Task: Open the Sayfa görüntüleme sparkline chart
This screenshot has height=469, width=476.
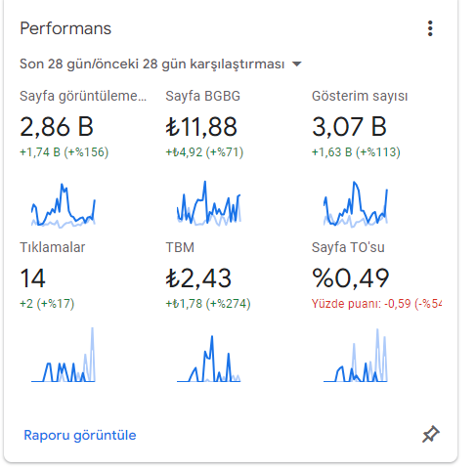Action: click(x=64, y=205)
